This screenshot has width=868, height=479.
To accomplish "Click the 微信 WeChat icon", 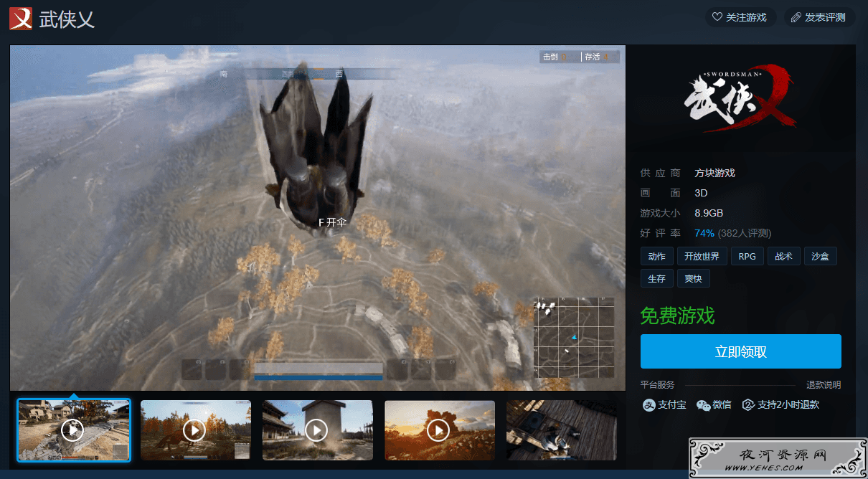I will tap(703, 404).
